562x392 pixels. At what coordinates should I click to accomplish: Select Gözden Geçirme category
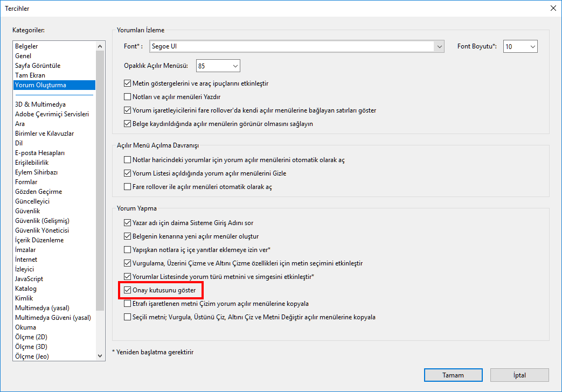[54, 191]
